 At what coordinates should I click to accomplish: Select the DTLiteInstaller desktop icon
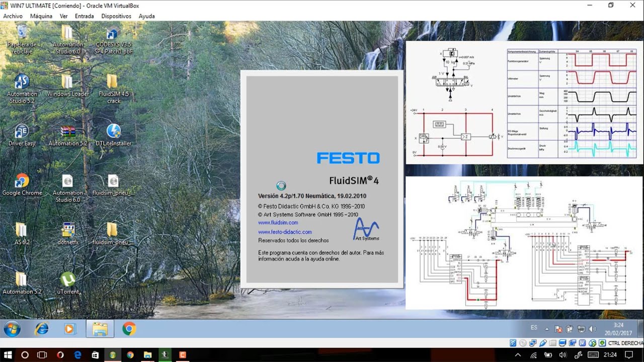point(113,135)
